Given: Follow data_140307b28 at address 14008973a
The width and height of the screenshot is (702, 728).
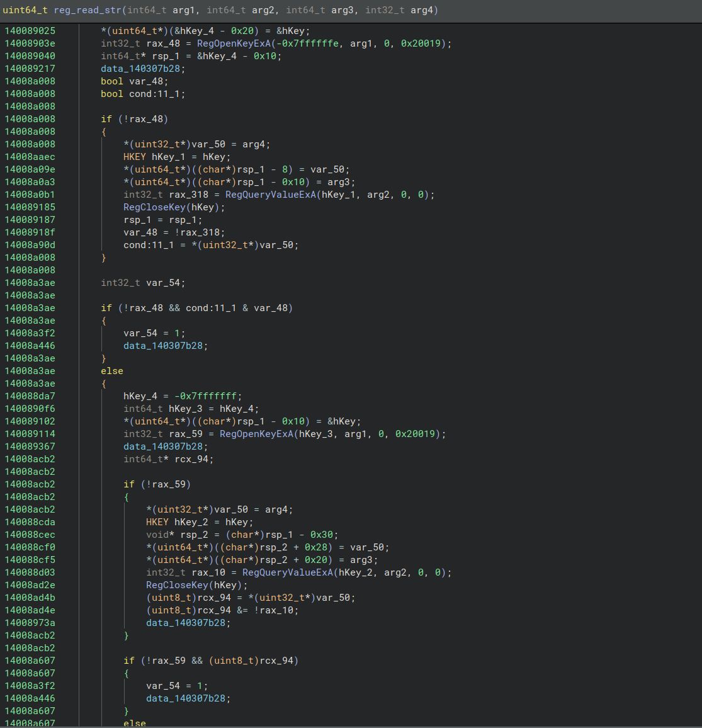Looking at the screenshot, I should [185, 623].
